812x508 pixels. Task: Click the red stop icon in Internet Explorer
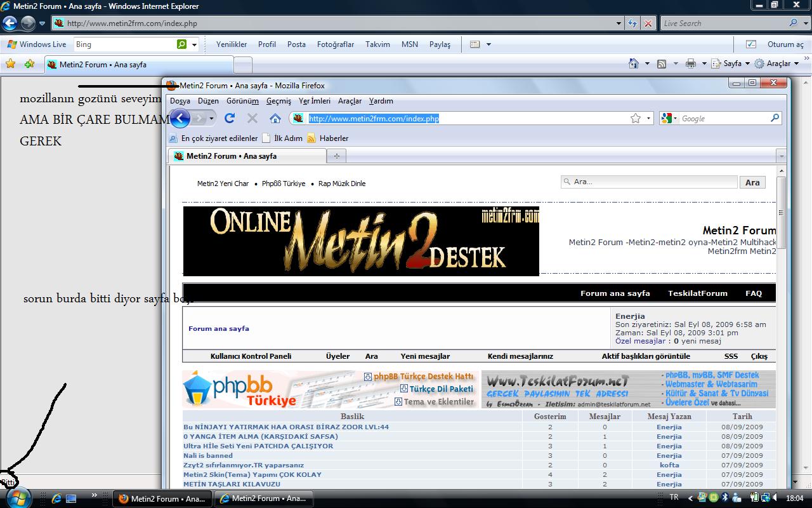[x=648, y=23]
